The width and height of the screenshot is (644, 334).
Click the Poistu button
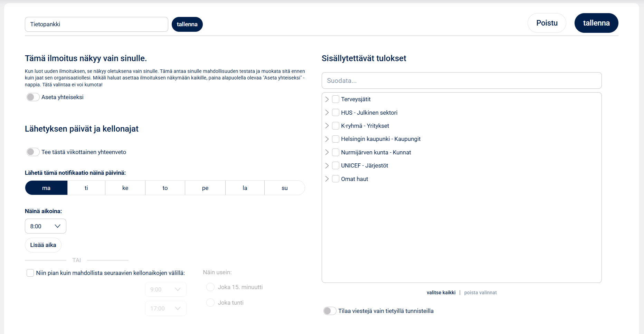click(547, 23)
